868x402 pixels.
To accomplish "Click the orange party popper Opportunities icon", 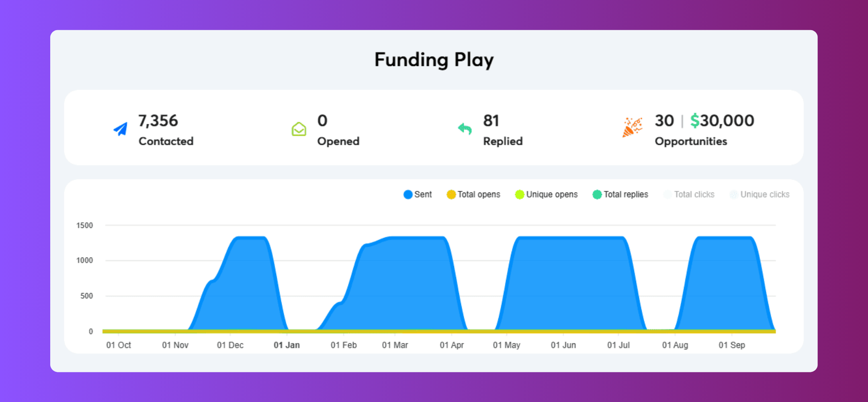I will [x=632, y=127].
